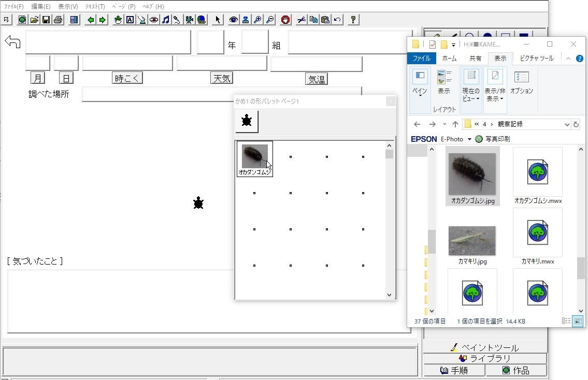The width and height of the screenshot is (588, 380).
Task: Expand the address bar path dropdown
Action: pyautogui.click(x=567, y=124)
